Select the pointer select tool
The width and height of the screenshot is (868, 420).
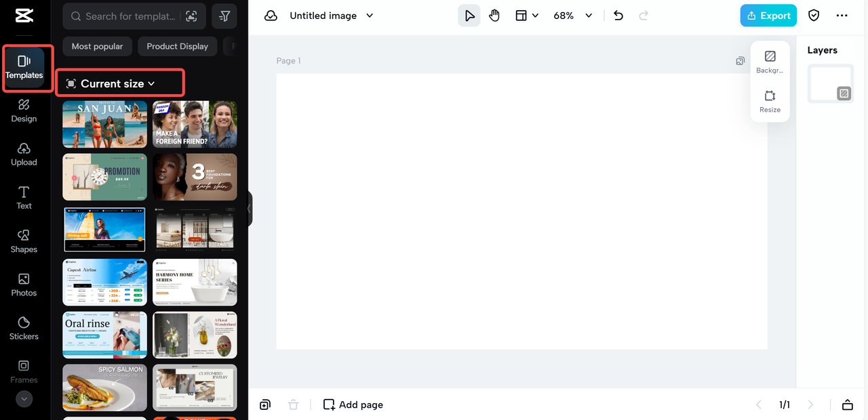[469, 16]
